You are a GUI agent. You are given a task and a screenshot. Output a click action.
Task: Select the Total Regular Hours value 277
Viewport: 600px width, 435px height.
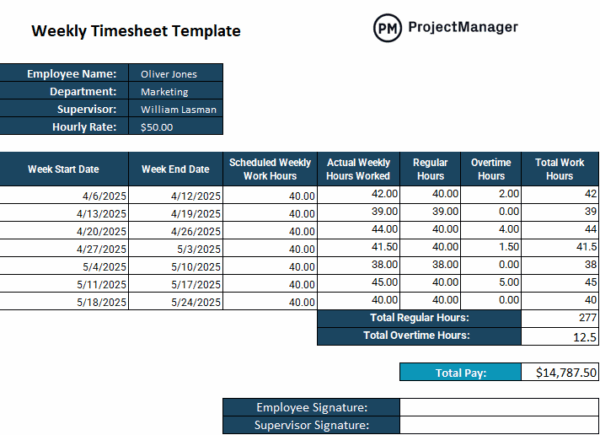[560, 318]
